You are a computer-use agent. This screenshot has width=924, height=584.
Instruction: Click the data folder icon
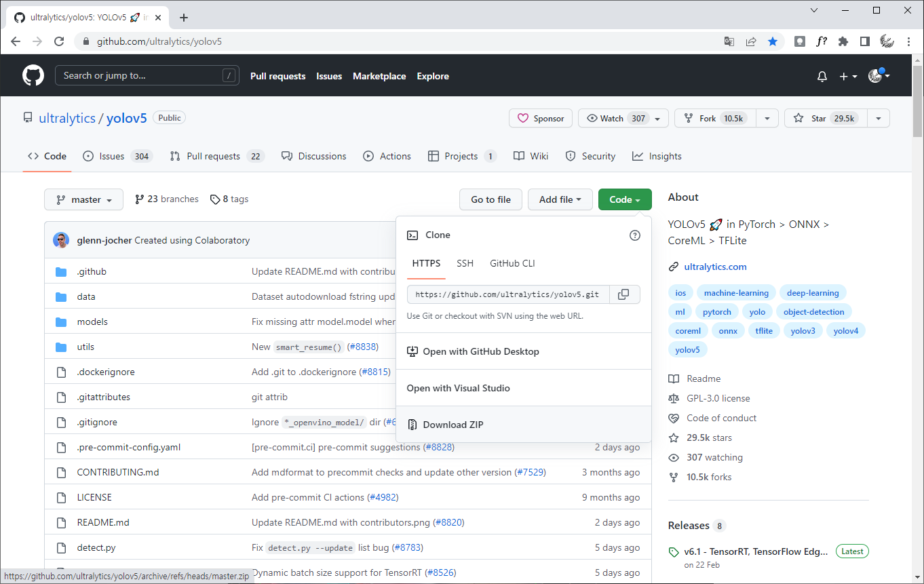pyautogui.click(x=62, y=297)
